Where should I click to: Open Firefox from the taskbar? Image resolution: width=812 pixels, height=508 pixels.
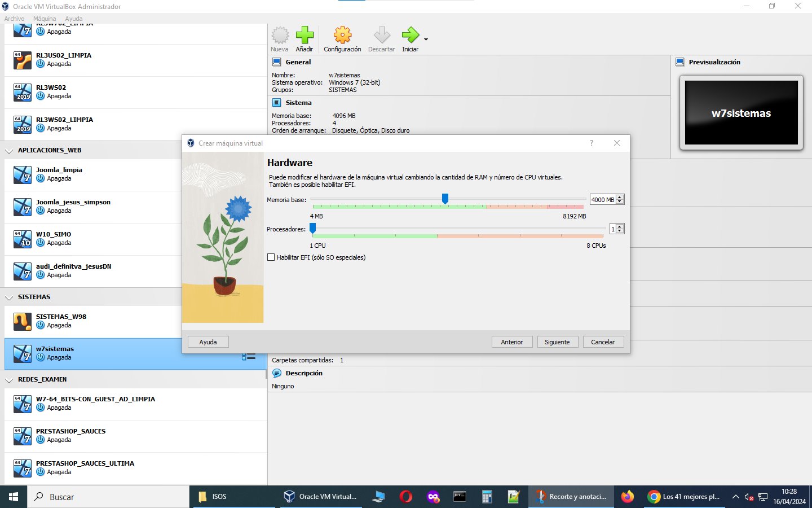pos(627,497)
